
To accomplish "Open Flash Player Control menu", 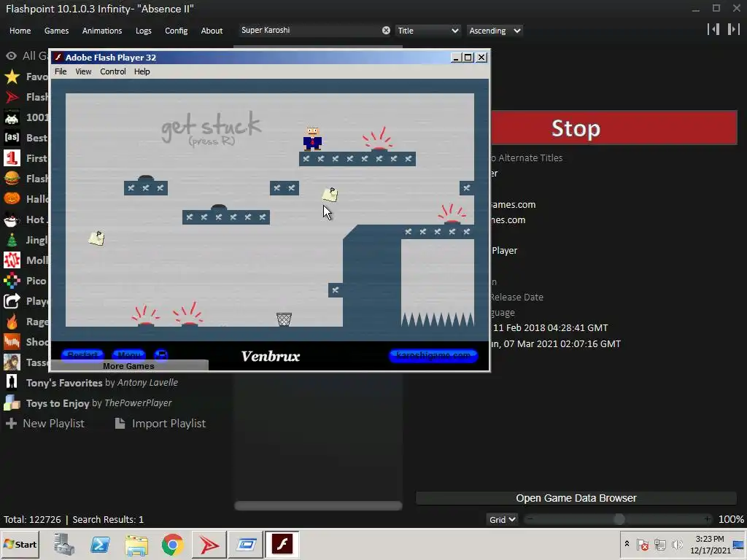I will pyautogui.click(x=113, y=71).
